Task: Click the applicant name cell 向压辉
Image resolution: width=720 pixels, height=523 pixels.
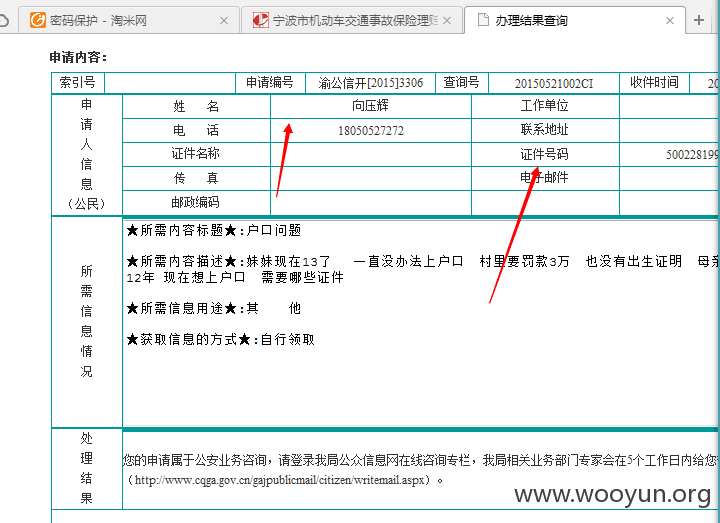Action: (x=371, y=106)
